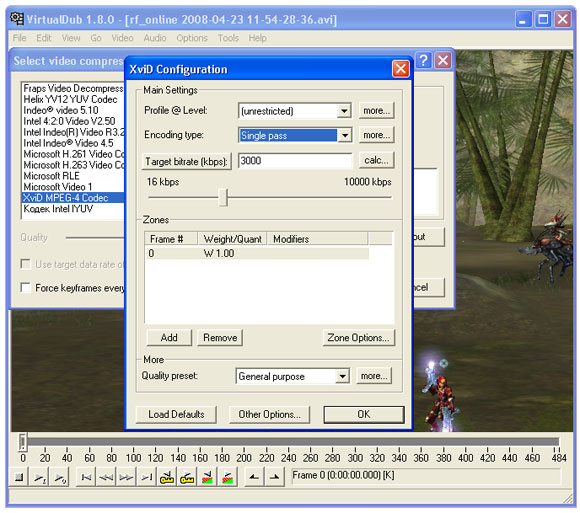Step backward using the rewind arrows icon
Image resolution: width=580 pixels, height=513 pixels.
point(106,477)
